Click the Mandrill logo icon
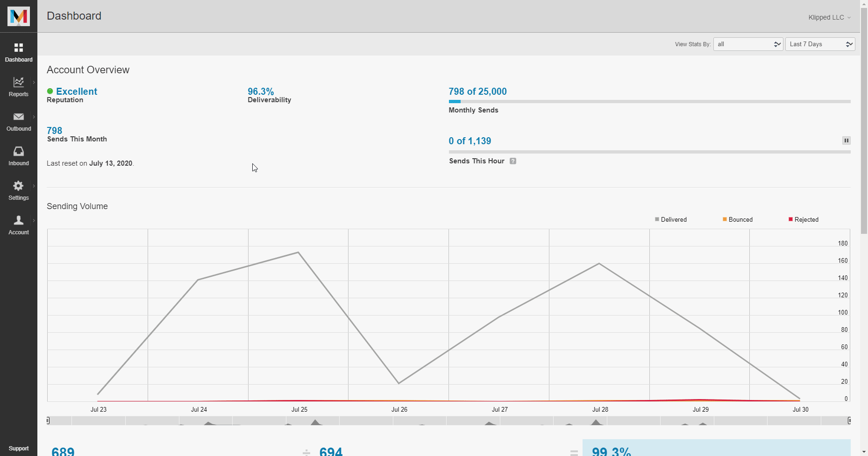The image size is (868, 456). (19, 16)
